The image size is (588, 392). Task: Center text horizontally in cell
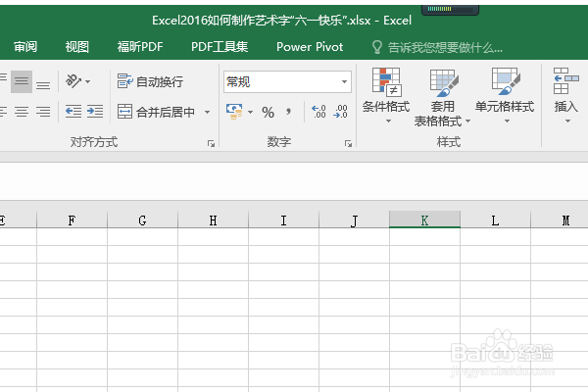coord(22,112)
